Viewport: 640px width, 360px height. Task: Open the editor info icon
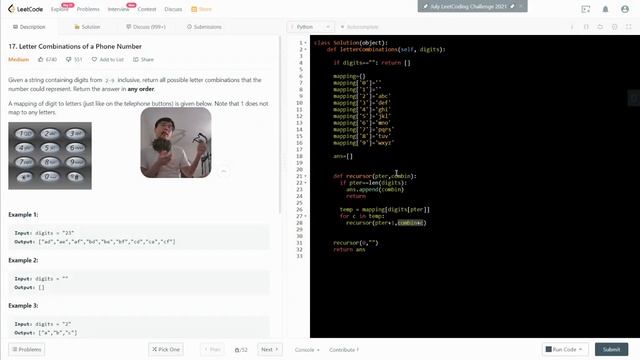coord(572,27)
